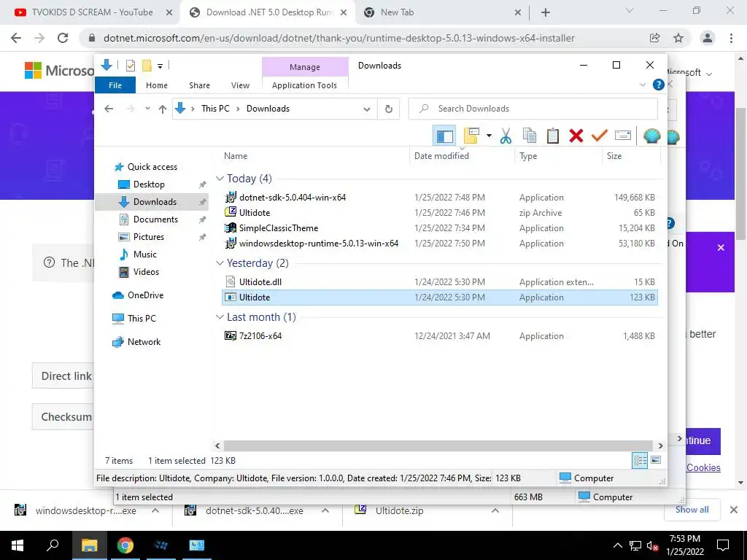Open Pictures in the navigation pane
The height and width of the screenshot is (560, 747).
(x=148, y=237)
